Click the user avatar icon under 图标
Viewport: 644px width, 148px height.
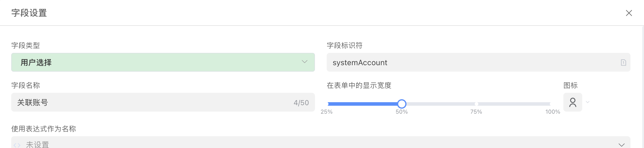pyautogui.click(x=572, y=102)
